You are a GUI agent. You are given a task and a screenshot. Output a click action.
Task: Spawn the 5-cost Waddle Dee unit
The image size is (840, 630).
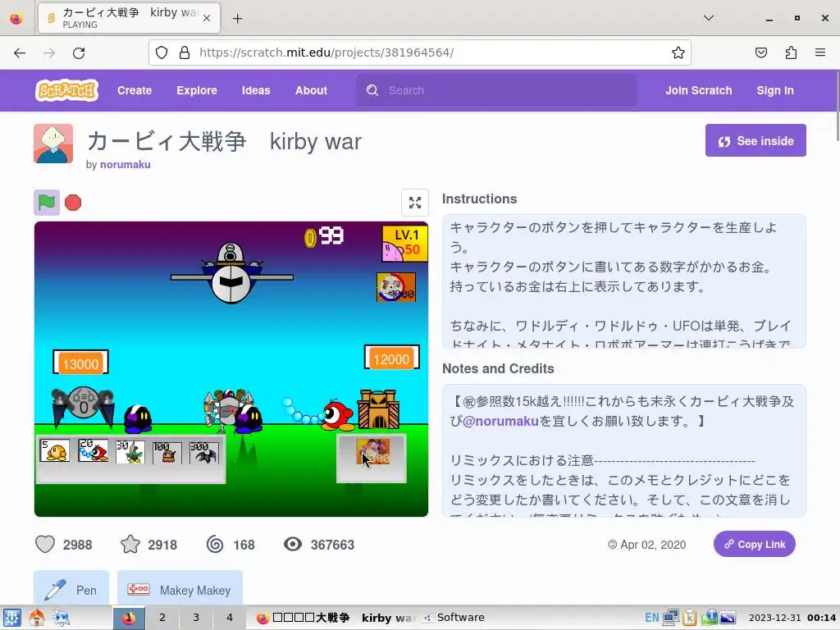click(x=54, y=451)
